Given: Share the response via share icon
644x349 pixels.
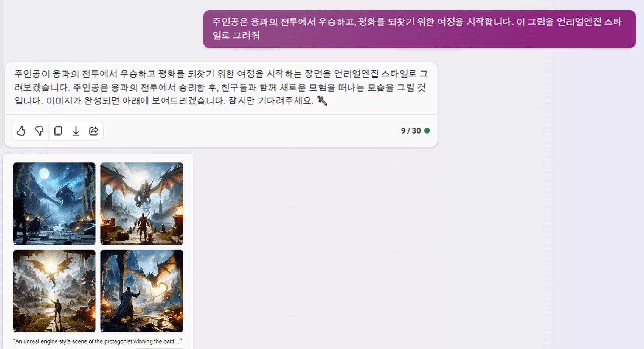Looking at the screenshot, I should (94, 131).
